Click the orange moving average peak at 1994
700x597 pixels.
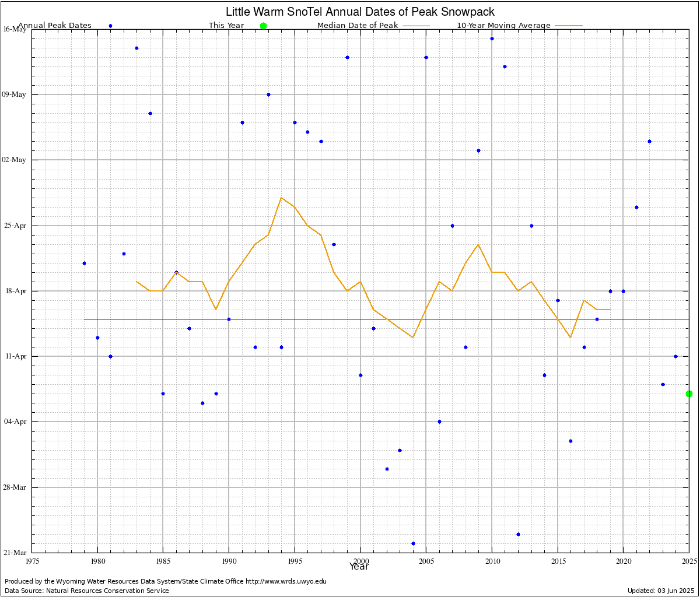[281, 198]
